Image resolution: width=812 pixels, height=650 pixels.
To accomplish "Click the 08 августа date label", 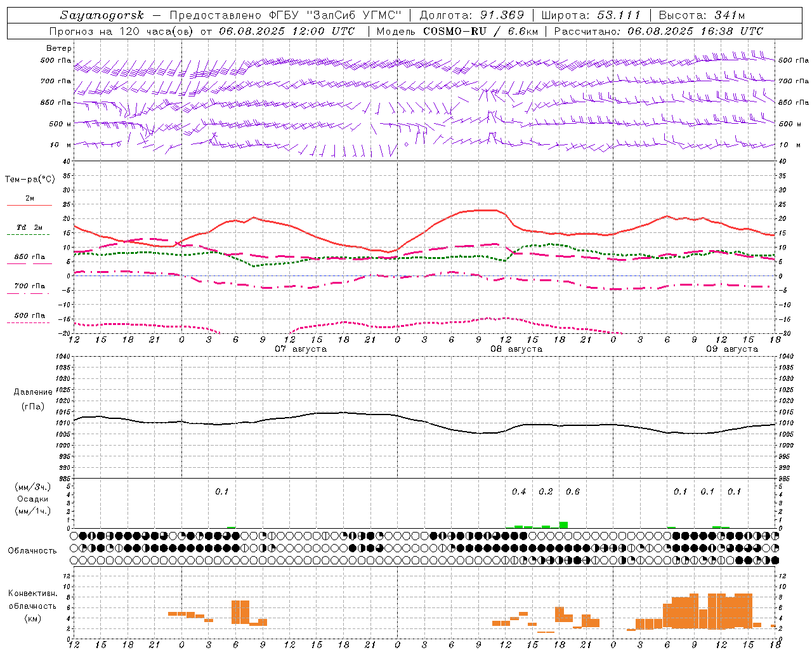I will [x=516, y=349].
